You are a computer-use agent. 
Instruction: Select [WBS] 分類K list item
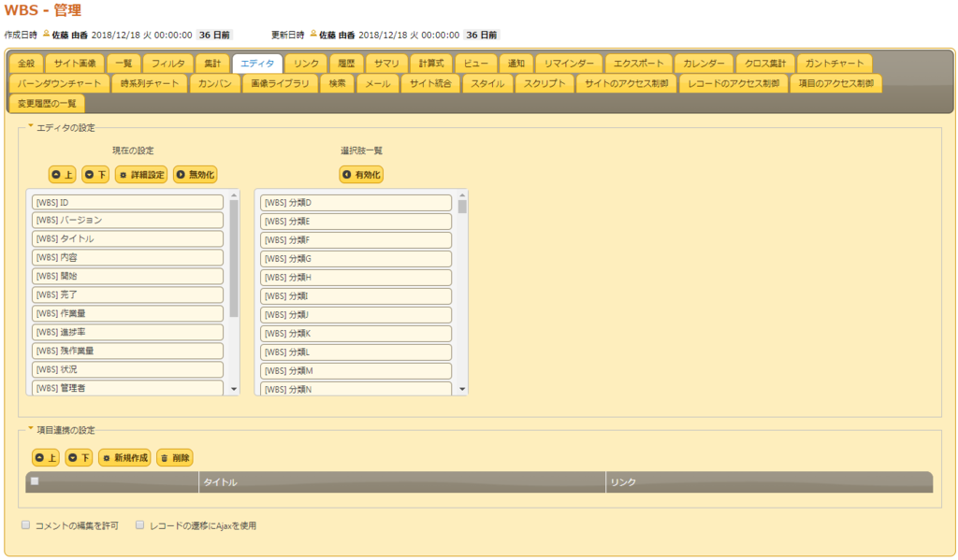click(x=356, y=334)
